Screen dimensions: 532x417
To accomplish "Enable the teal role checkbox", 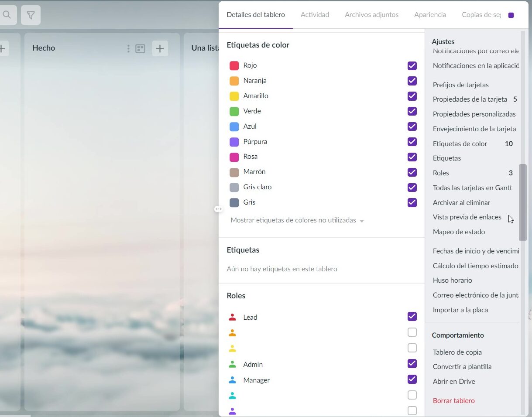I will (x=412, y=395).
